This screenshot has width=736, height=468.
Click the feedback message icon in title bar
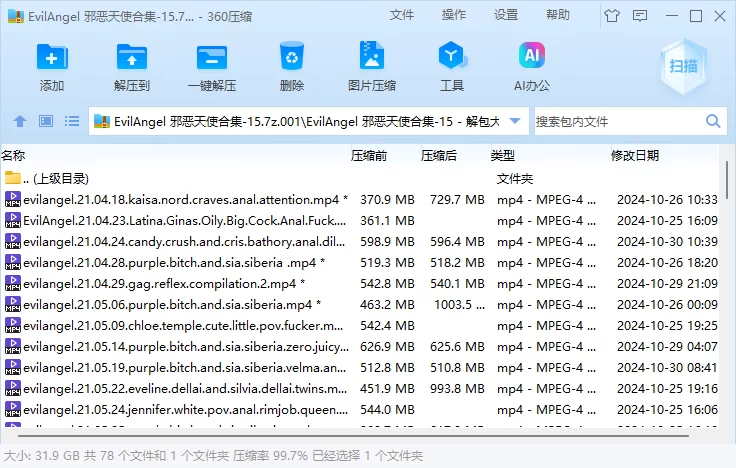click(x=640, y=16)
